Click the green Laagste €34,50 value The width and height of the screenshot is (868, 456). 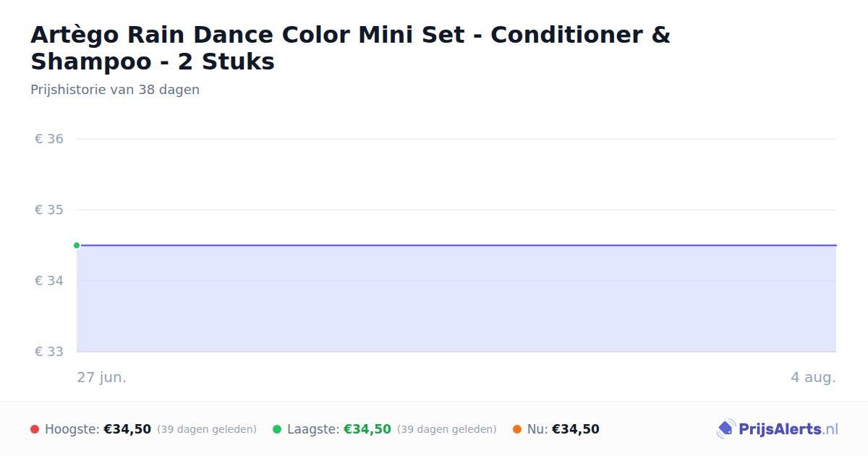click(x=367, y=429)
